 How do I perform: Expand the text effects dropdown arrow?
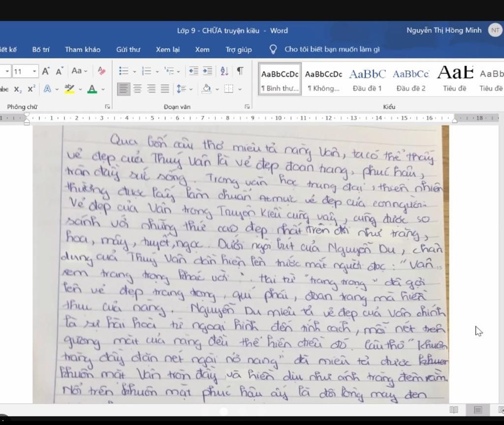click(57, 90)
